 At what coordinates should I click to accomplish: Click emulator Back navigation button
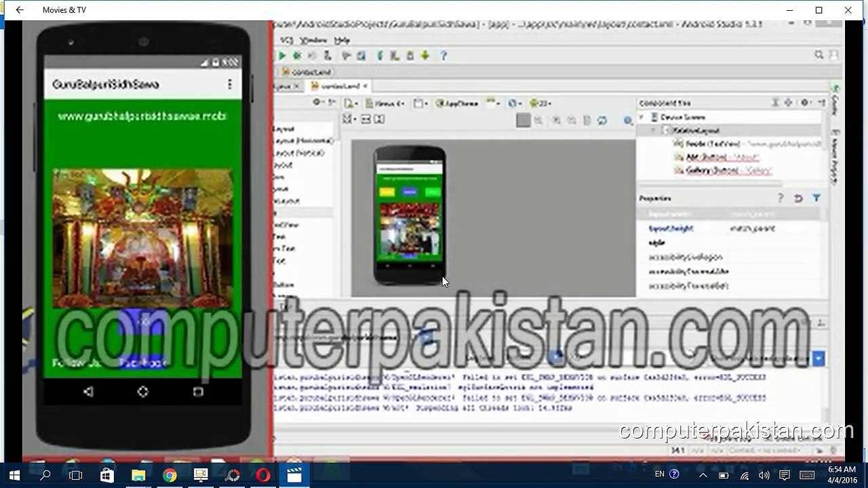[x=88, y=391]
